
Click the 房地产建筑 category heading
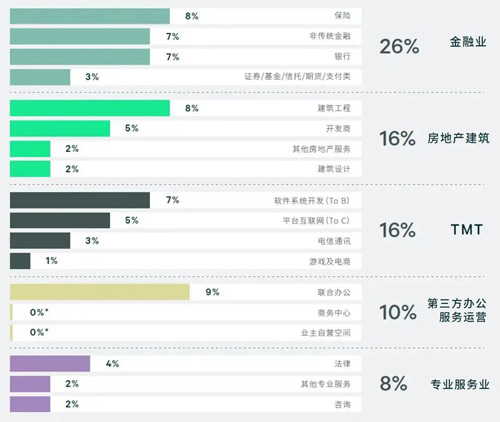click(x=458, y=138)
